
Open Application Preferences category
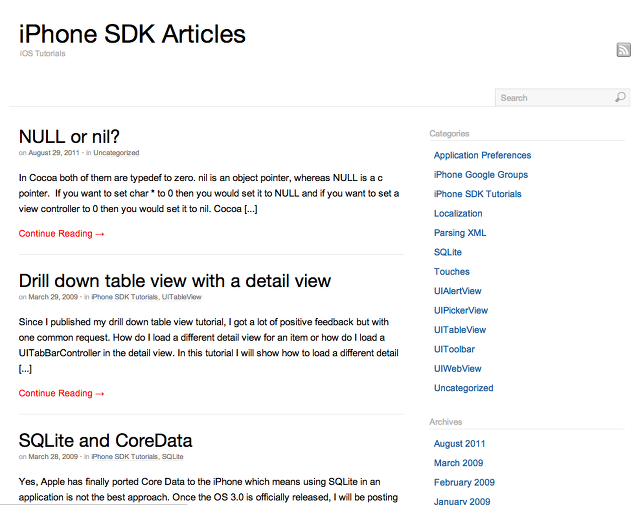[x=482, y=155]
